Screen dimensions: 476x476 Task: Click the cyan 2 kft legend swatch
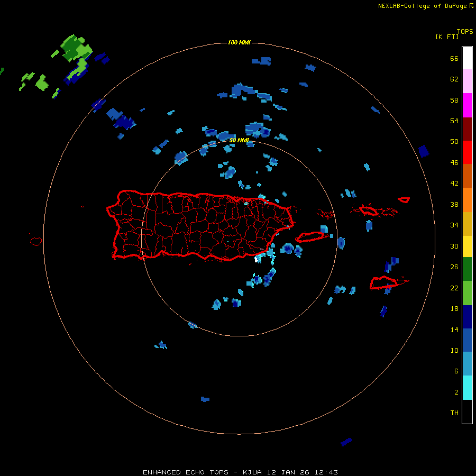(467, 388)
